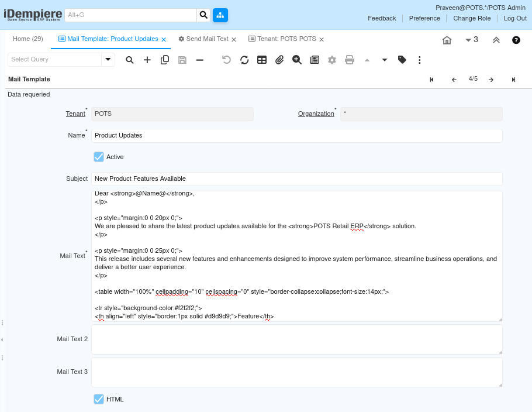This screenshot has height=412, width=532.
Task: Focus the Alt+G global search field
Action: (x=130, y=15)
